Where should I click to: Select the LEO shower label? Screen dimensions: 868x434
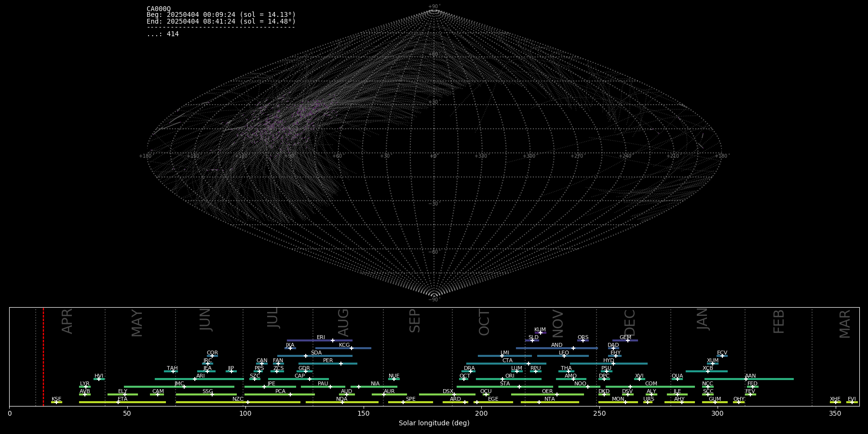564,353
